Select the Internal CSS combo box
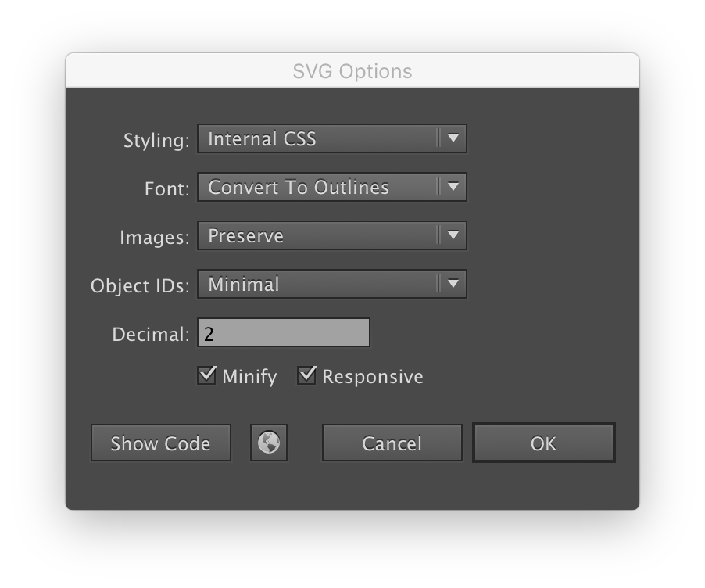 click(332, 138)
